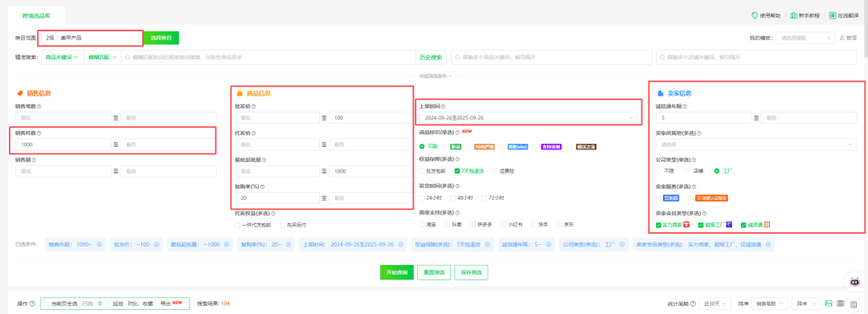Screen dimensions: 868x314
Task: Click the 历史搜索 button
Action: click(431, 57)
